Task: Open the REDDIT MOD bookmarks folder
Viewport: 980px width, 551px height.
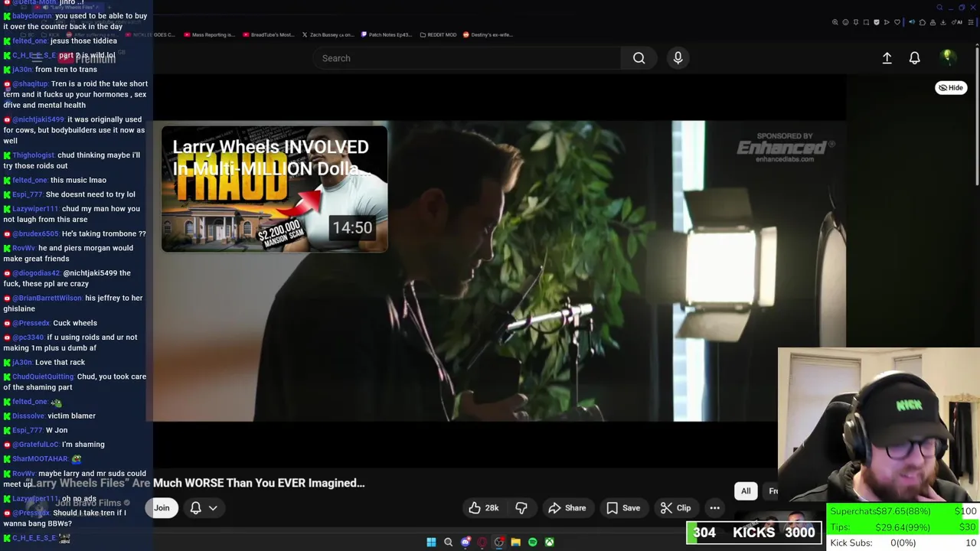Action: (x=438, y=34)
